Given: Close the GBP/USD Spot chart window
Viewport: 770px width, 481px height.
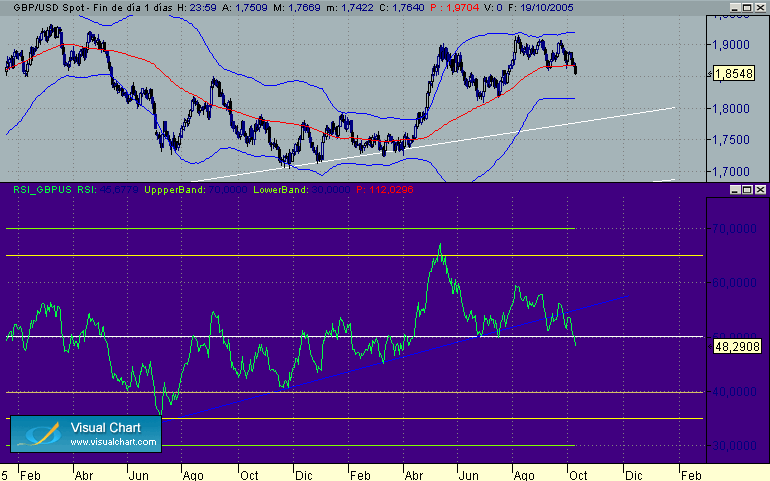Looking at the screenshot, I should tap(760, 7).
